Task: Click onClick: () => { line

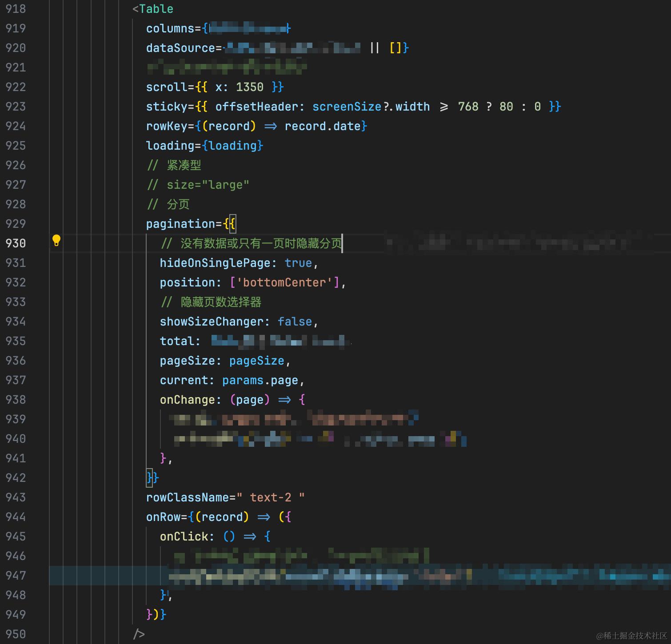Action: [215, 537]
